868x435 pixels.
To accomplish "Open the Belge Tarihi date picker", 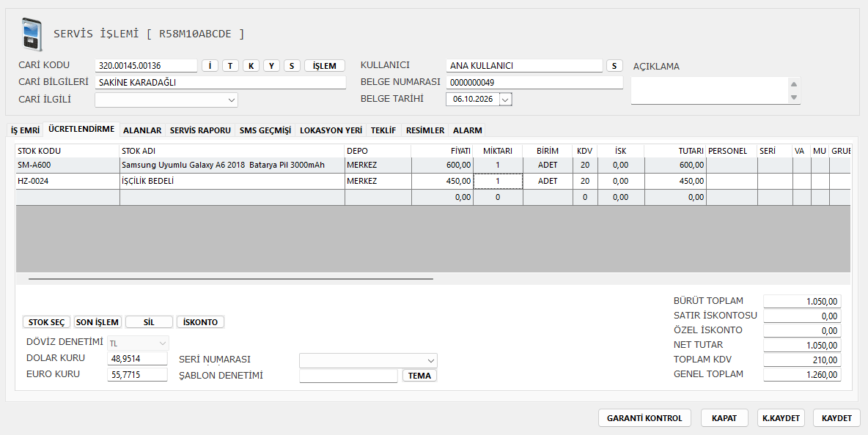I will coord(506,100).
